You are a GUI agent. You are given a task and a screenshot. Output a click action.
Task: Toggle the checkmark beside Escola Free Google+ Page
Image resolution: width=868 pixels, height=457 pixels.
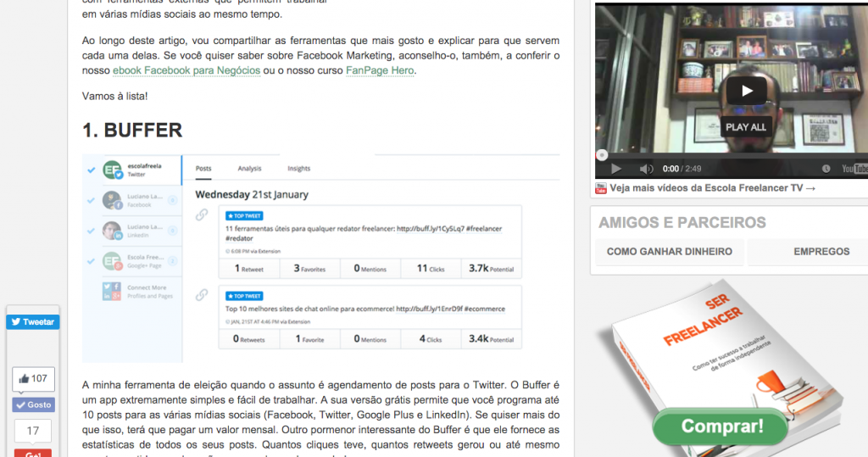tap(92, 261)
